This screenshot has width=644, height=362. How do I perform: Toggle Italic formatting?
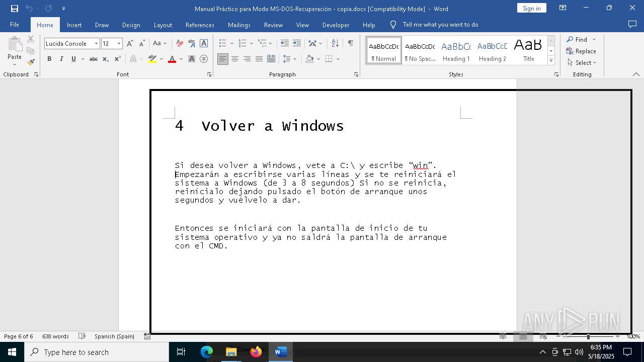pyautogui.click(x=61, y=59)
